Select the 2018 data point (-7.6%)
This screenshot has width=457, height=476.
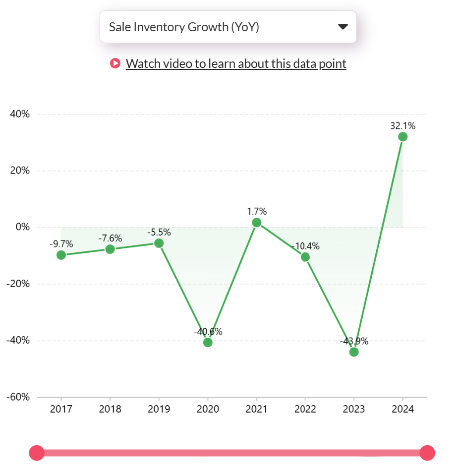coord(110,249)
